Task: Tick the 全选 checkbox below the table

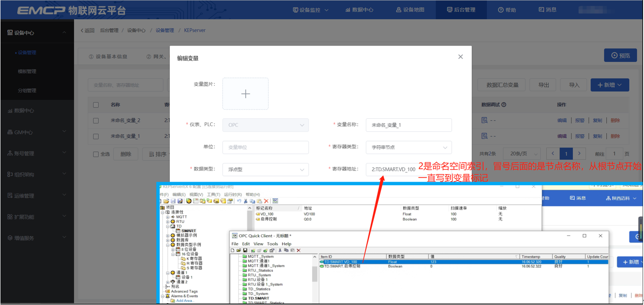Action: tap(96, 154)
